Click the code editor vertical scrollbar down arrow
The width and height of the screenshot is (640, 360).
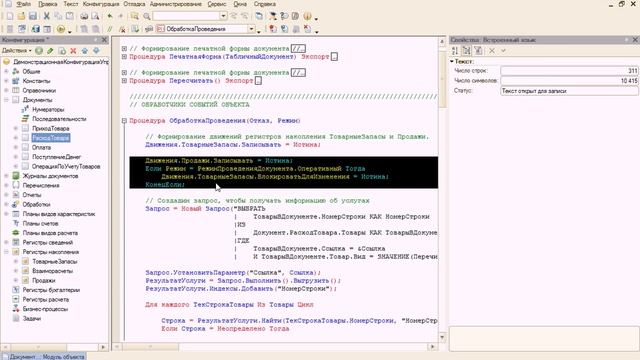(442, 337)
